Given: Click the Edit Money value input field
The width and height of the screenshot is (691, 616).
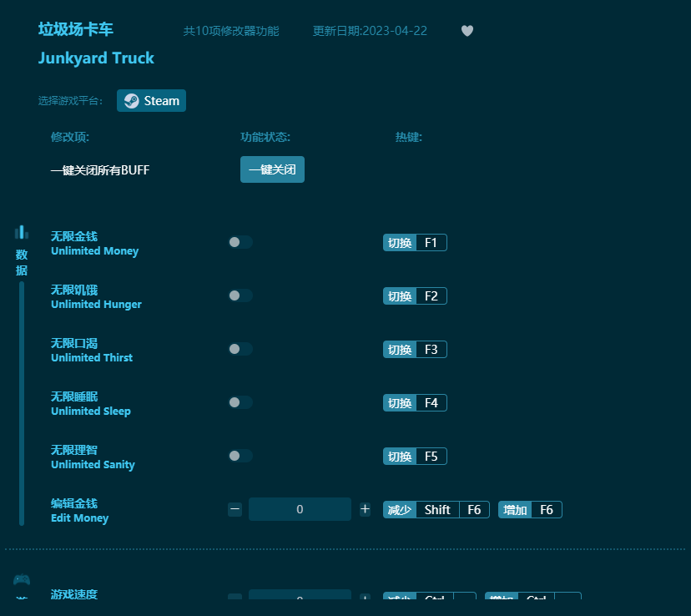Looking at the screenshot, I should tap(300, 509).
